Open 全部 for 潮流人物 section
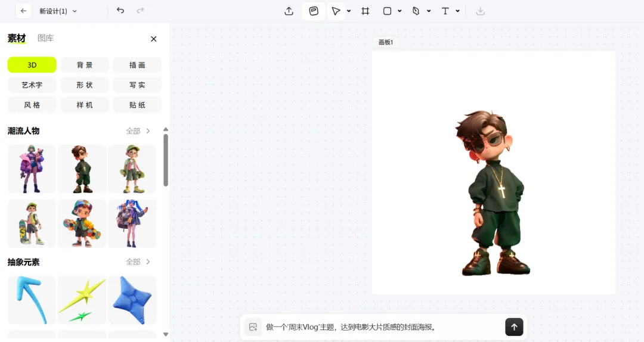The image size is (644, 342). point(138,131)
